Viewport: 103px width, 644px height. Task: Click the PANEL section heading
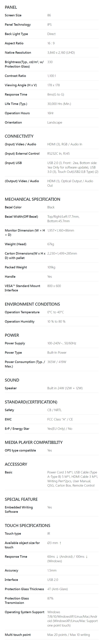11,7
